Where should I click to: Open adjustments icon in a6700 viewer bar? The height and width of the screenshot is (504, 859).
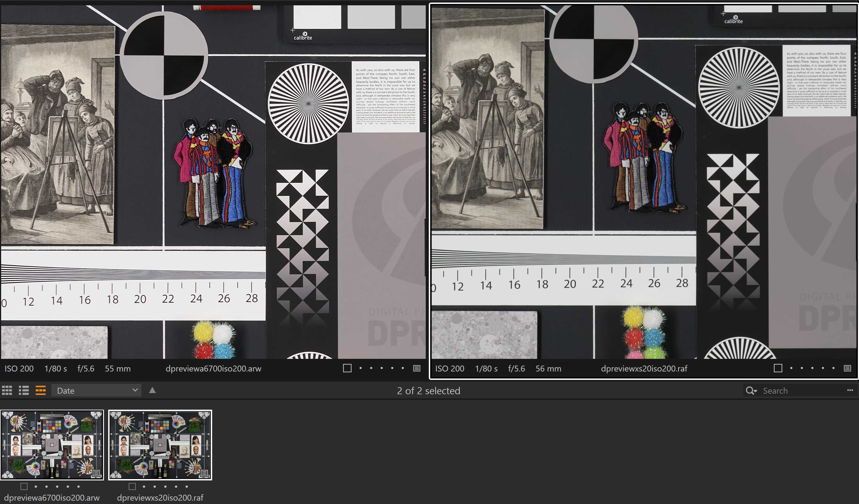(416, 368)
